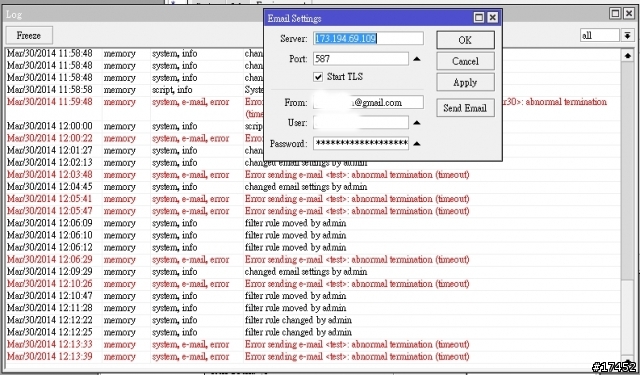Click the Send Email button

click(x=465, y=108)
